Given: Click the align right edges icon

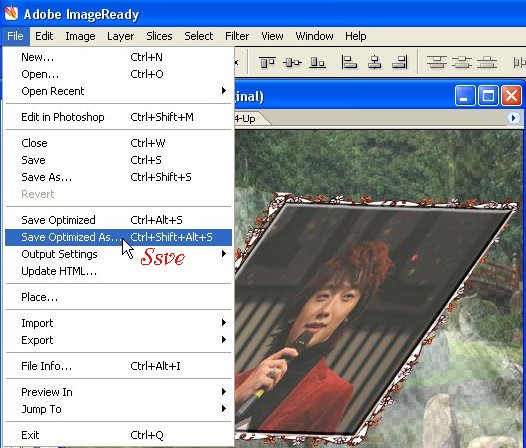Looking at the screenshot, I should [400, 62].
